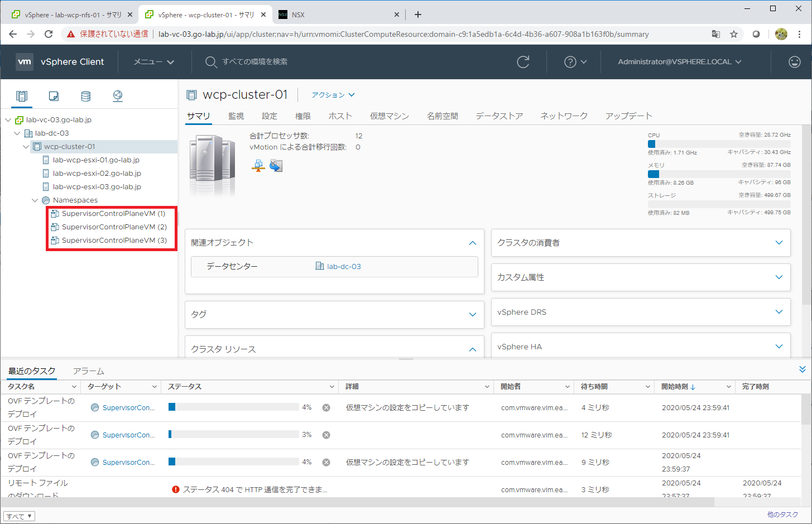Switch to the 監視 tab
The image size is (812, 524).
236,116
